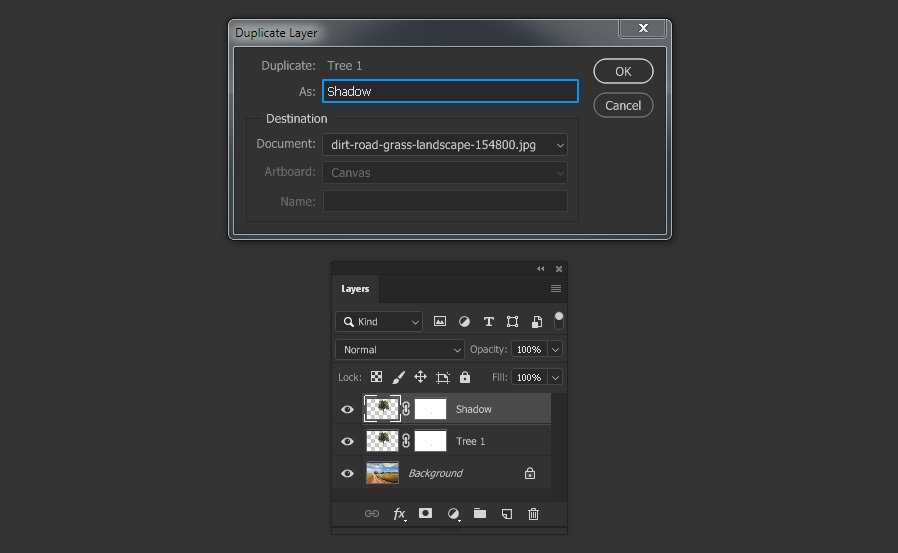Open the Document destination dropdown
This screenshot has height=553, width=898.
coord(445,145)
